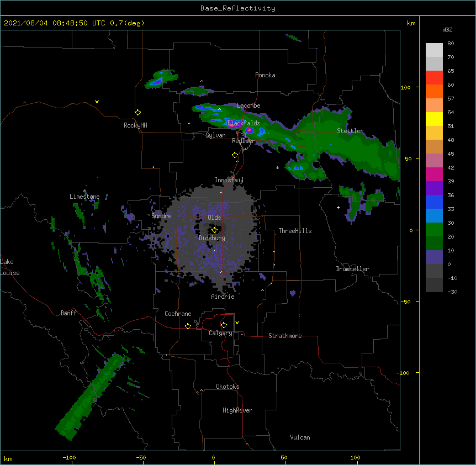Pick the light gray 70–80 dBZ legend swatch

click(x=434, y=50)
